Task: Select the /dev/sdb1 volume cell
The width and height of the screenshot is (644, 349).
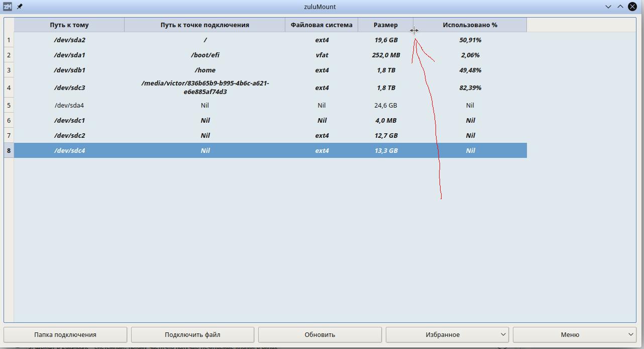Action: pyautogui.click(x=69, y=70)
